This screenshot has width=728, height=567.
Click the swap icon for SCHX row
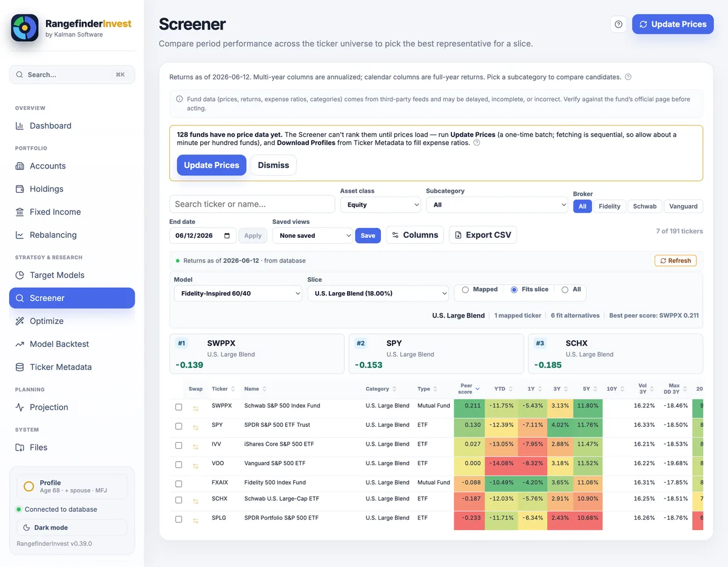[x=195, y=502]
